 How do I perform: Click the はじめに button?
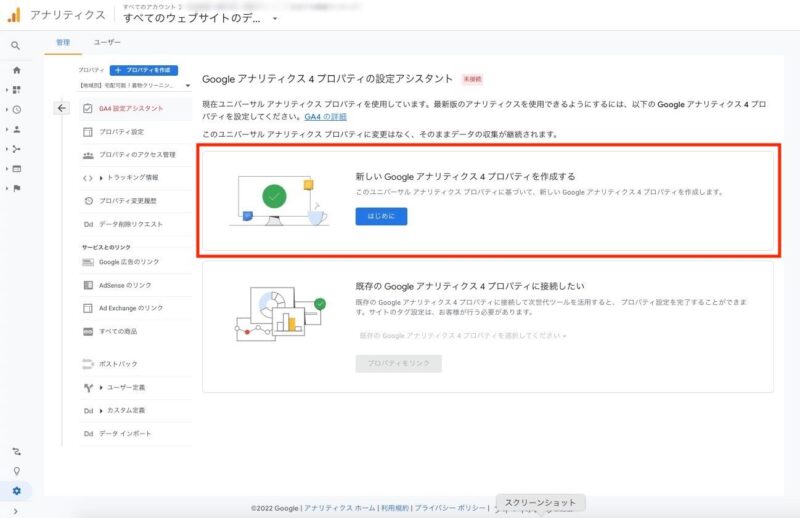(381, 216)
